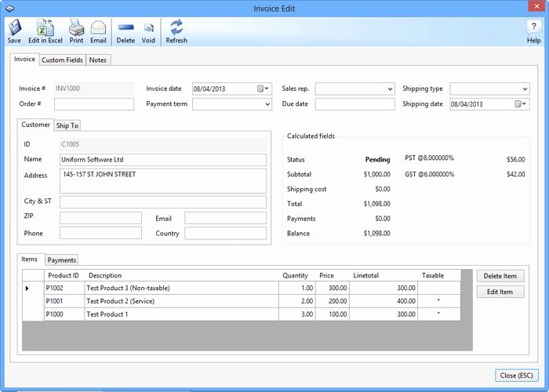The height and width of the screenshot is (392, 549).
Task: Click the quantity 3.00 cell
Action: (297, 314)
